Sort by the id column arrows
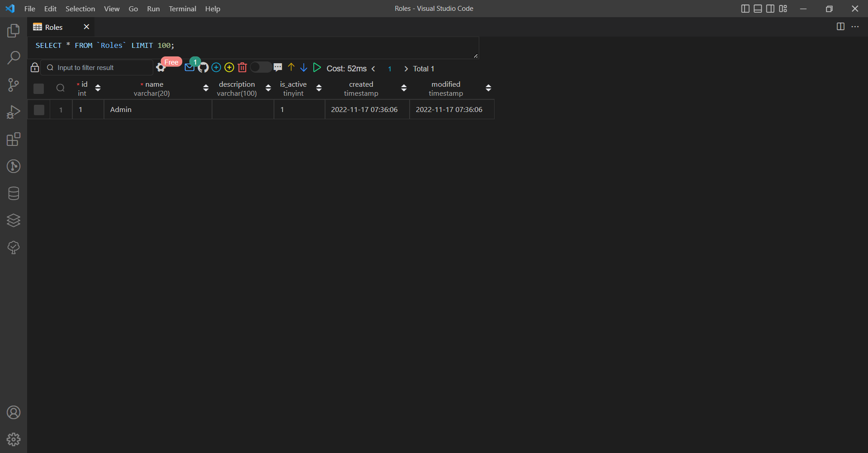This screenshot has height=453, width=868. coord(98,88)
